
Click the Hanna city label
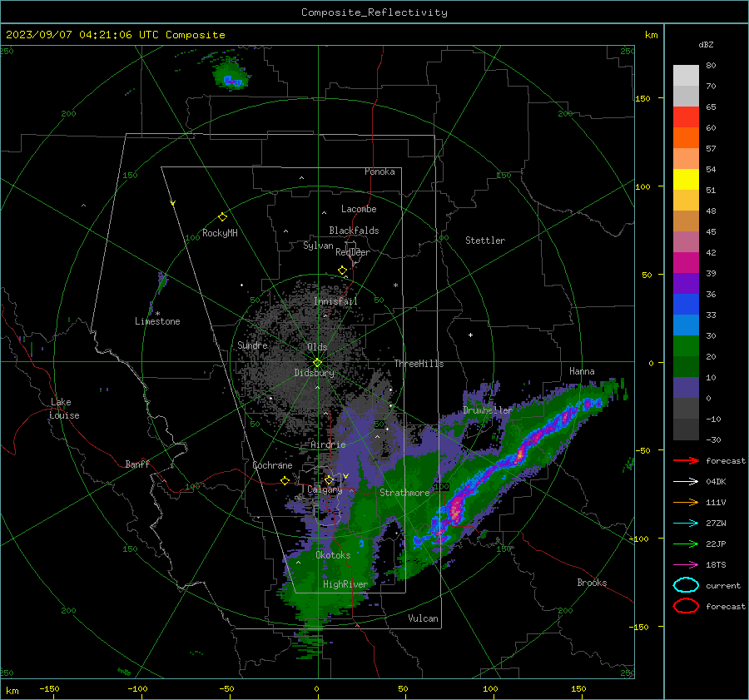(582, 371)
